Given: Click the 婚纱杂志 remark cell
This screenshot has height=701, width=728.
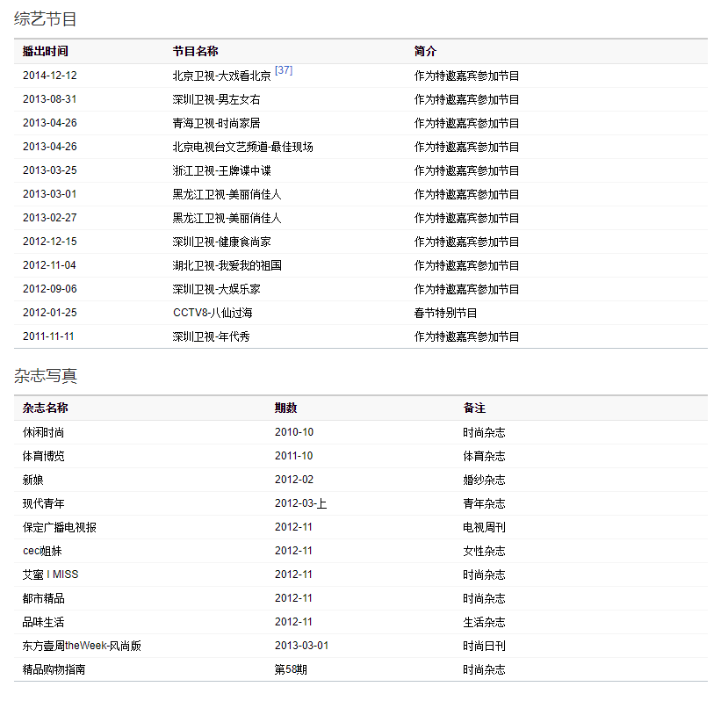Looking at the screenshot, I should point(484,480).
